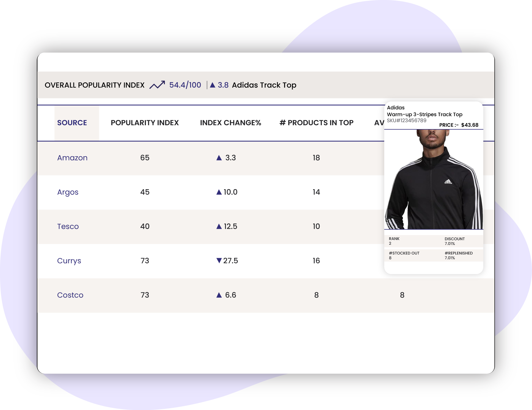
Task: Click the SKU#123456789 text
Action: (x=407, y=120)
